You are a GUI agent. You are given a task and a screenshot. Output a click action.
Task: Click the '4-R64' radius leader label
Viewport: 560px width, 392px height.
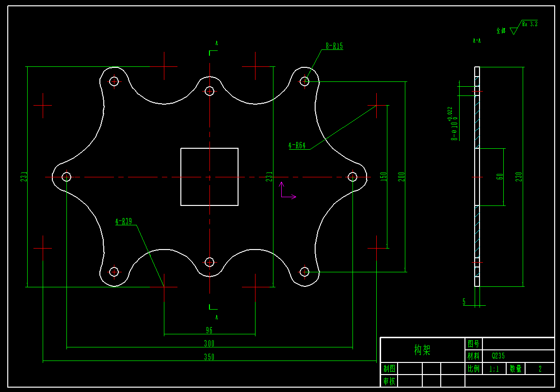(x=297, y=145)
